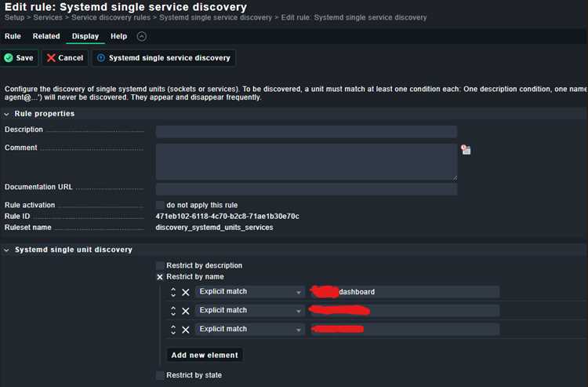Open the Services breadcrumb link
The image size is (588, 387).
pyautogui.click(x=48, y=17)
